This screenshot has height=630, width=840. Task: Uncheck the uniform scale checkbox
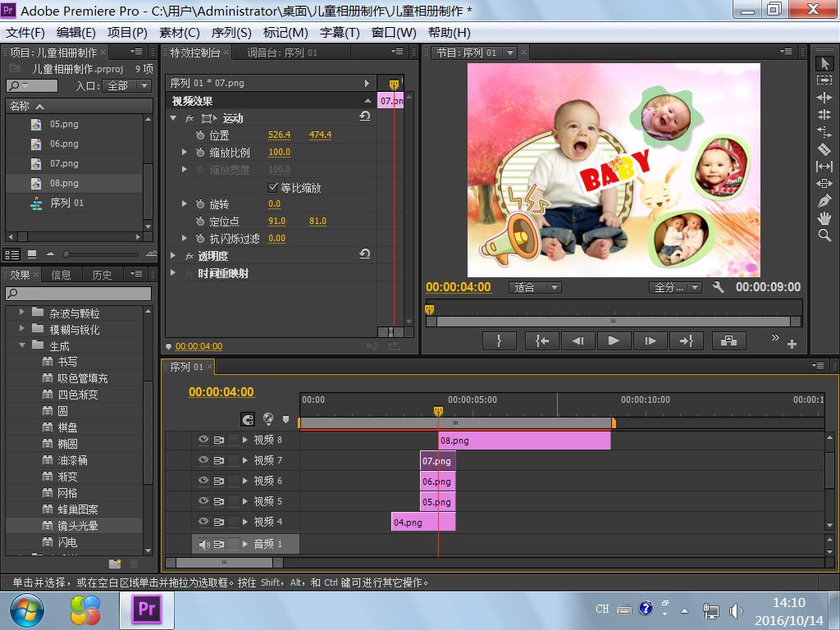click(273, 188)
